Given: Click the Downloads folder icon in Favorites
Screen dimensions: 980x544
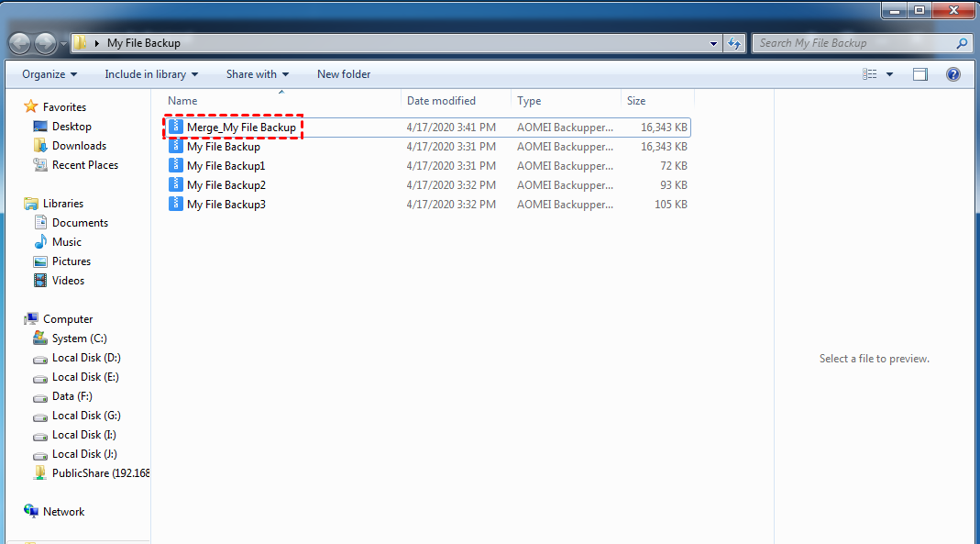Looking at the screenshot, I should (x=40, y=146).
